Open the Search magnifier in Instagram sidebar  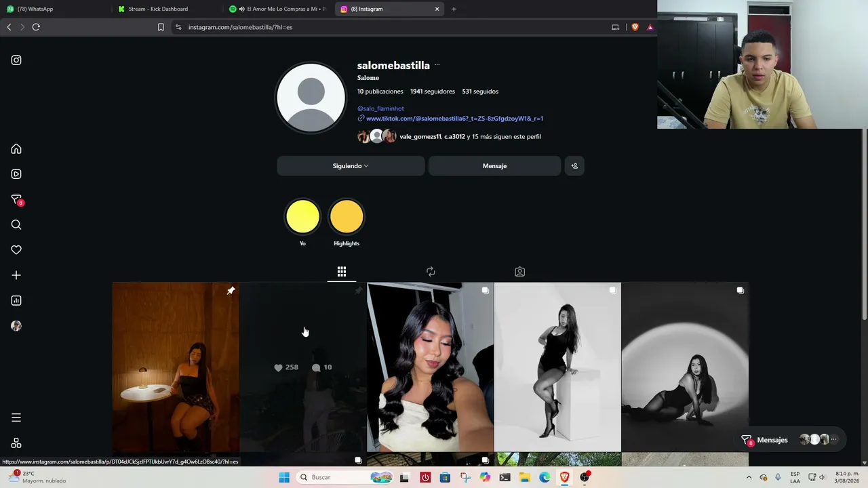coord(16,225)
